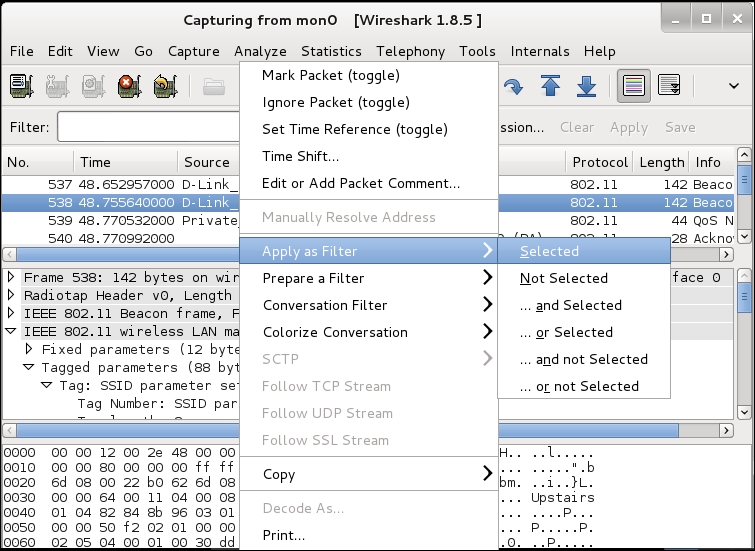Sort by the Length column header
The image size is (755, 551).
click(661, 162)
